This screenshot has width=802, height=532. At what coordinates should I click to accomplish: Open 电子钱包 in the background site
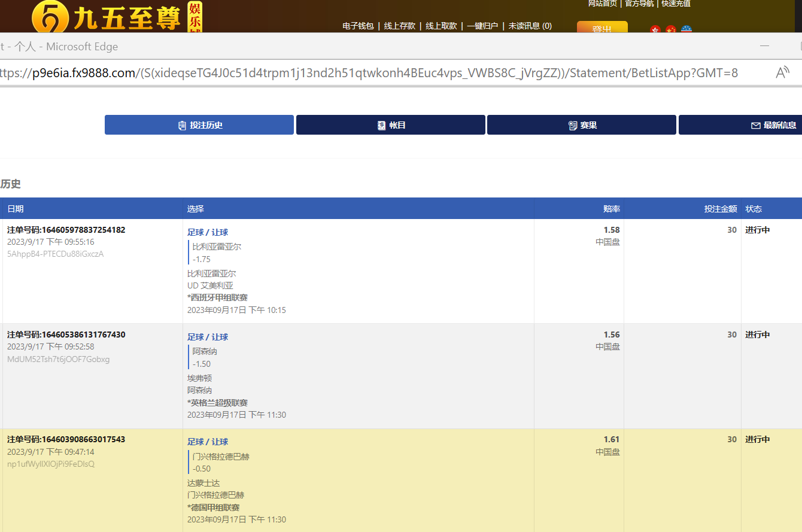tap(358, 26)
